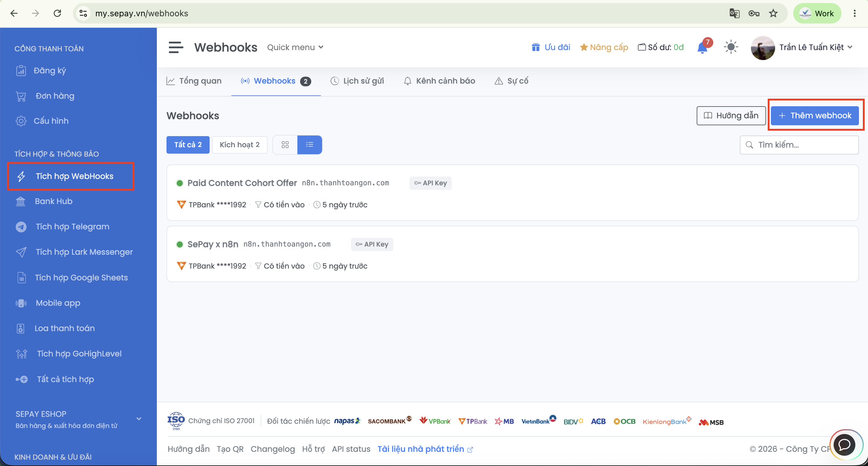Viewport: 868px width, 466px height.
Task: Click Nâng cấp upgrade link
Action: pos(604,47)
